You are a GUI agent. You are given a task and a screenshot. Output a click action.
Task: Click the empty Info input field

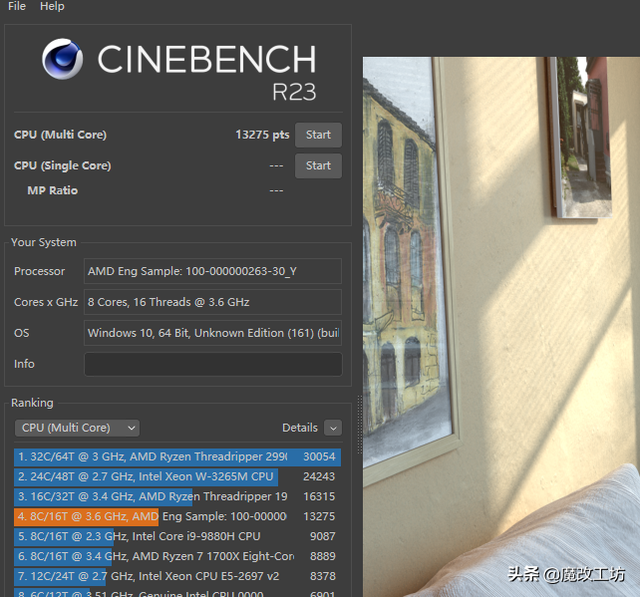coord(213,364)
